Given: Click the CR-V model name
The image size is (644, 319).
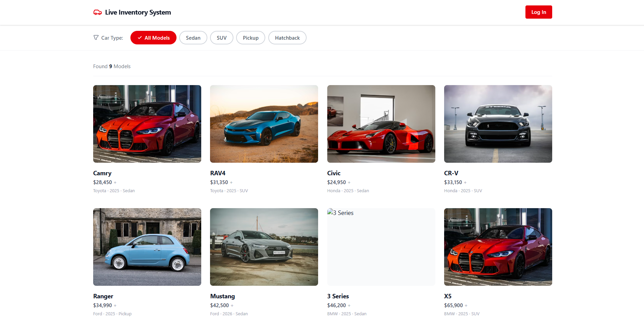Looking at the screenshot, I should click(x=451, y=173).
